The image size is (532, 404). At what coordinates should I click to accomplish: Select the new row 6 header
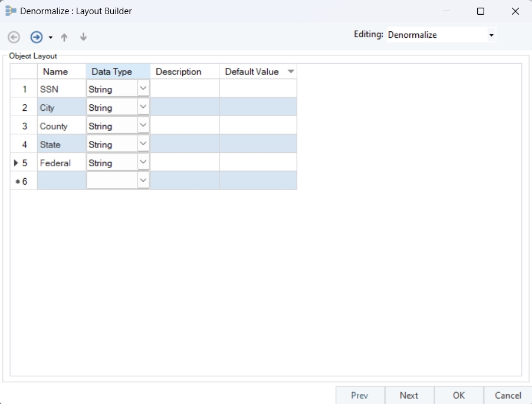pos(24,181)
